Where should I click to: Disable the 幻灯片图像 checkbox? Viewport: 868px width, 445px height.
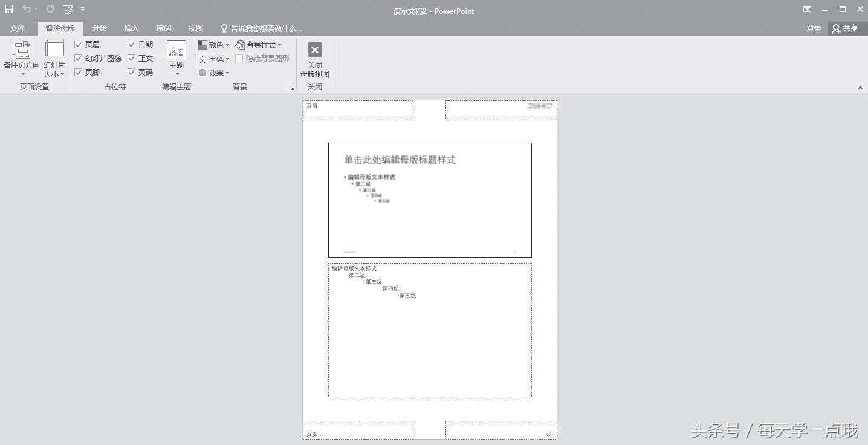click(x=79, y=58)
